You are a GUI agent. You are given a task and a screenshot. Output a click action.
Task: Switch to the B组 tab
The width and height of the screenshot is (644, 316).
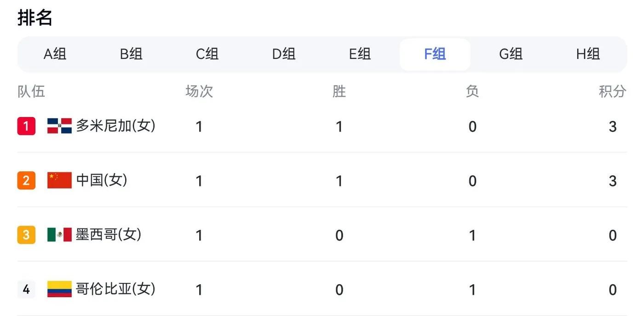(131, 54)
